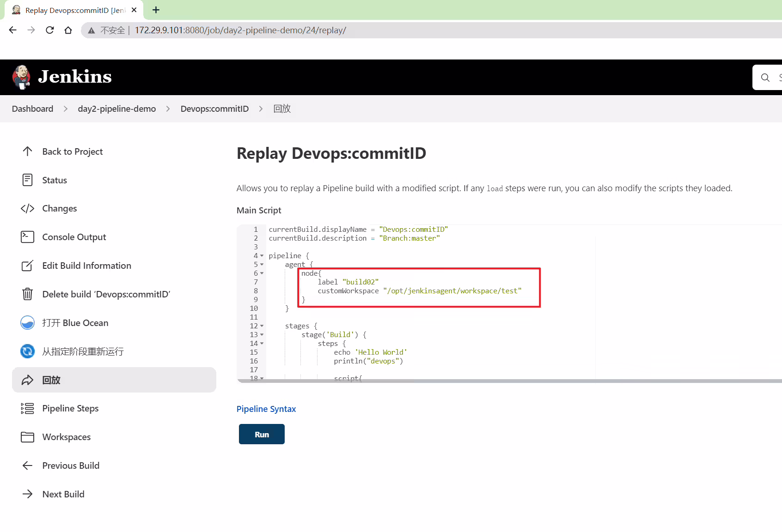Click the Console Output terminal icon

tap(27, 237)
